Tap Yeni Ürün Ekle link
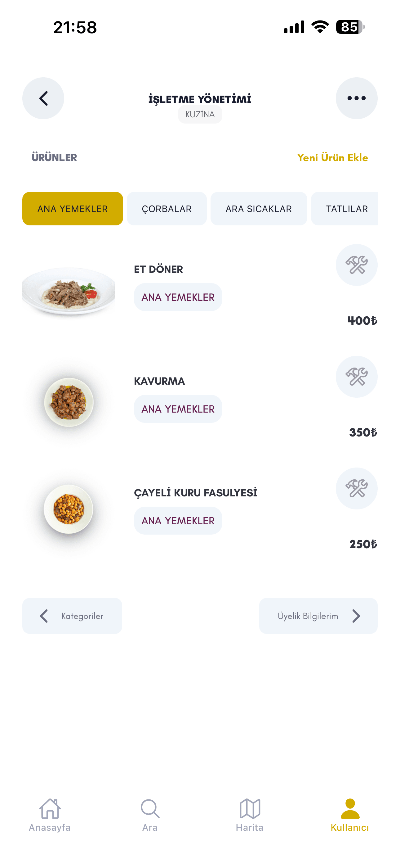400x868 pixels. coord(332,157)
